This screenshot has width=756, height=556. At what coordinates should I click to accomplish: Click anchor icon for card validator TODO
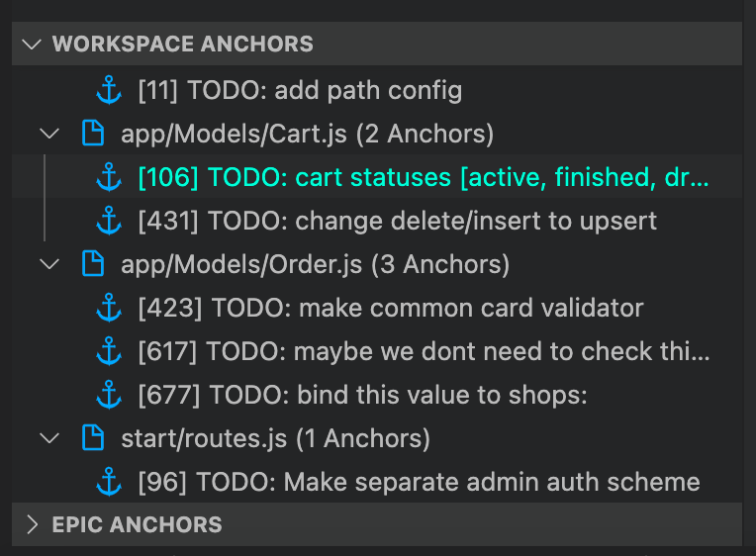(108, 308)
